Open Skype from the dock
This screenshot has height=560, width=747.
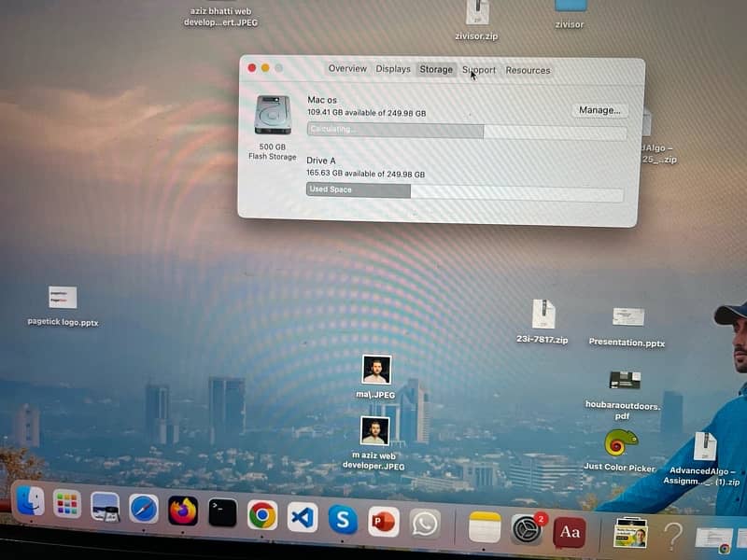pyautogui.click(x=343, y=518)
